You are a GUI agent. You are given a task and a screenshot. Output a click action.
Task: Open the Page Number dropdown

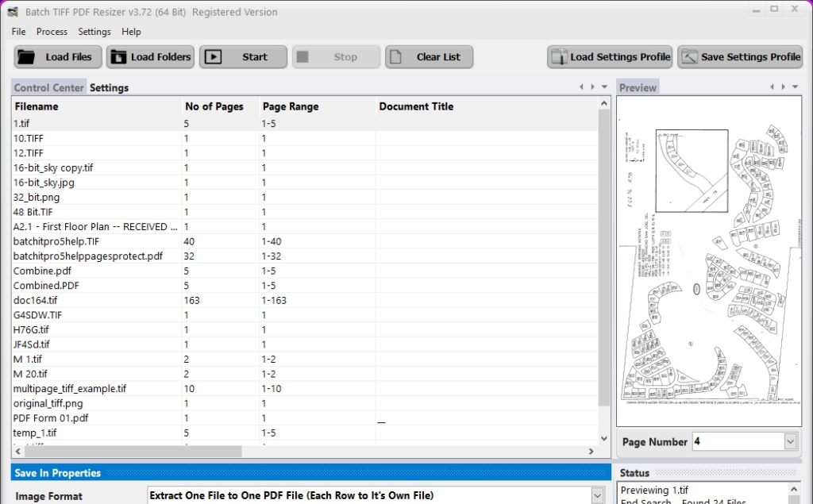[790, 441]
